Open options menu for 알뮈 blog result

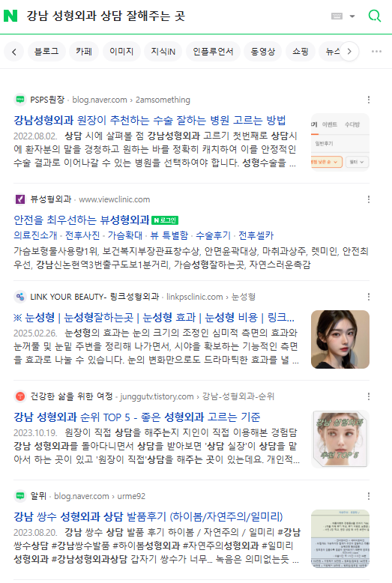[x=369, y=496]
